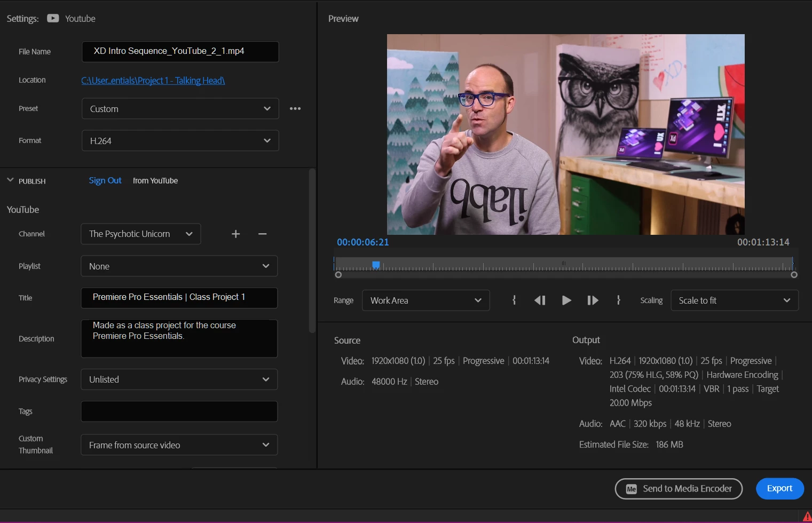
Task: Click the Export button
Action: (779, 488)
